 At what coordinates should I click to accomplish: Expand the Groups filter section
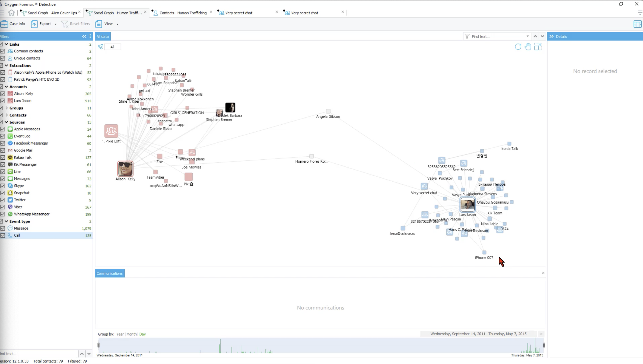[x=6, y=108]
